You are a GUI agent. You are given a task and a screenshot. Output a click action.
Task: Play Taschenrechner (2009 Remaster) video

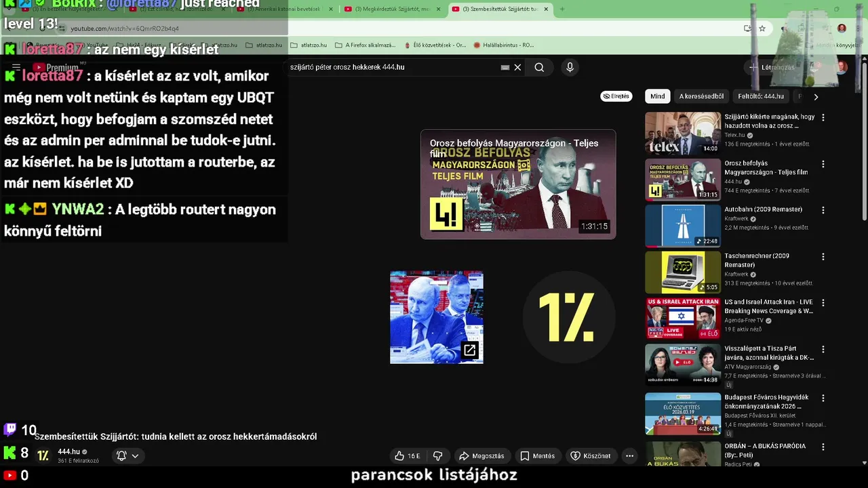point(683,272)
